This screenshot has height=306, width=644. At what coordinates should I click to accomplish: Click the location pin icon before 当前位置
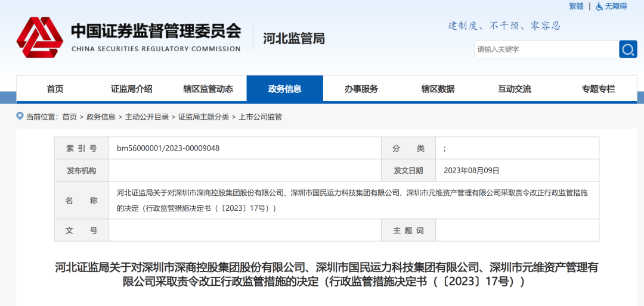pyautogui.click(x=20, y=116)
